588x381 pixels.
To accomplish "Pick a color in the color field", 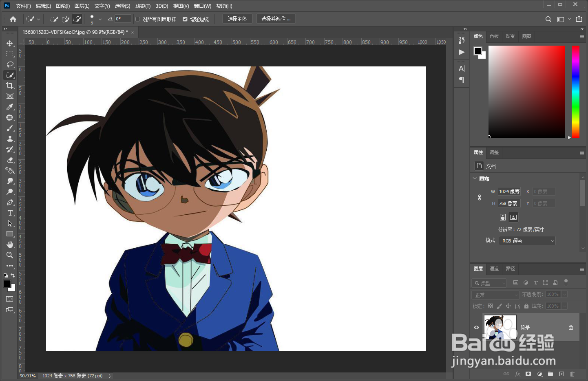I will (x=527, y=91).
